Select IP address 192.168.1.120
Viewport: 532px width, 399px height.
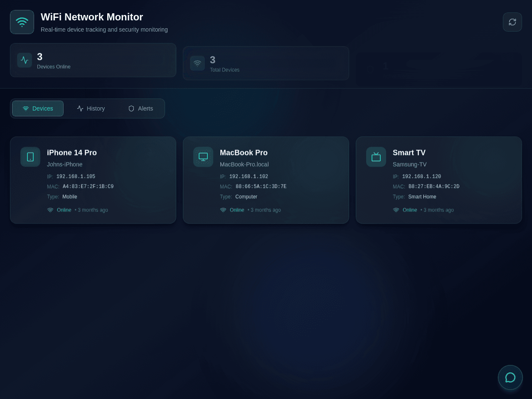[422, 177]
